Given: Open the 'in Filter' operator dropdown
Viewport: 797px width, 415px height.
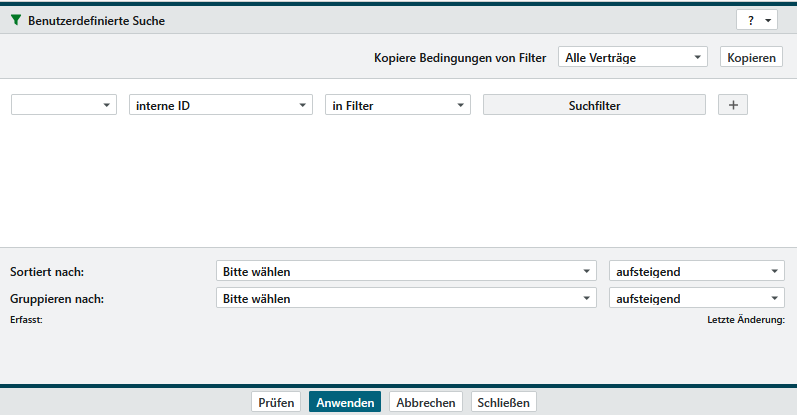Looking at the screenshot, I should pyautogui.click(x=397, y=105).
